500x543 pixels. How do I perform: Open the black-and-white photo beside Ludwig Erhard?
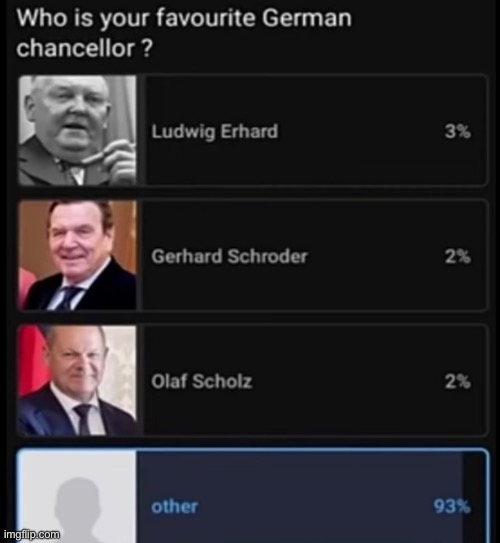coord(78,131)
